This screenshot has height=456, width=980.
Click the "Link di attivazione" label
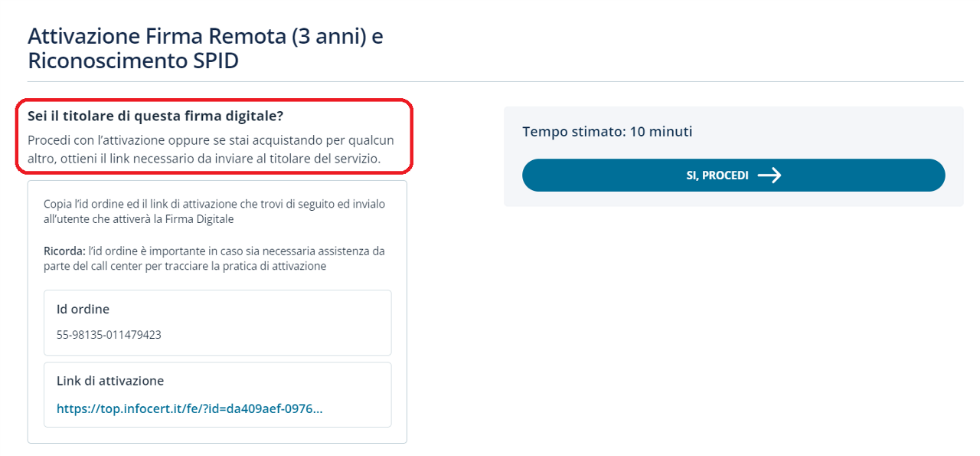(x=110, y=381)
